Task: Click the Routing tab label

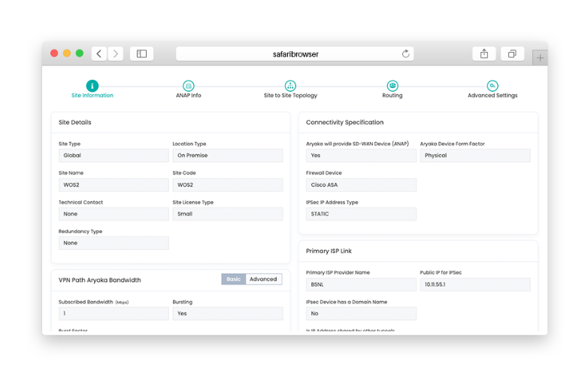Action: pyautogui.click(x=393, y=96)
